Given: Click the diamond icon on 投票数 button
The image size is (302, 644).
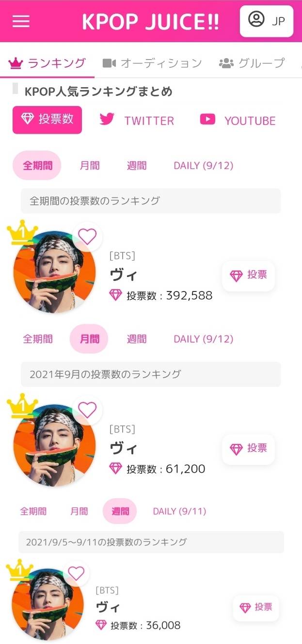Looking at the screenshot, I should pos(28,120).
